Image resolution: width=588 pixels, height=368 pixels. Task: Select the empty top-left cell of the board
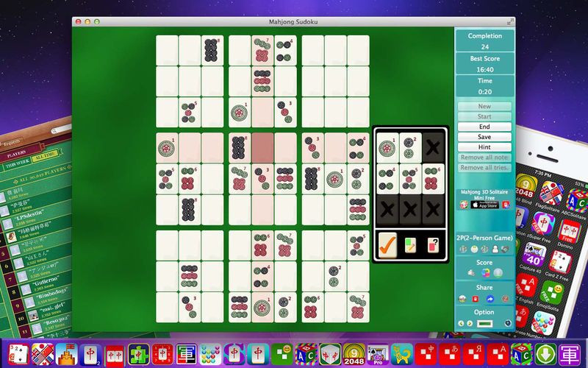pos(167,50)
